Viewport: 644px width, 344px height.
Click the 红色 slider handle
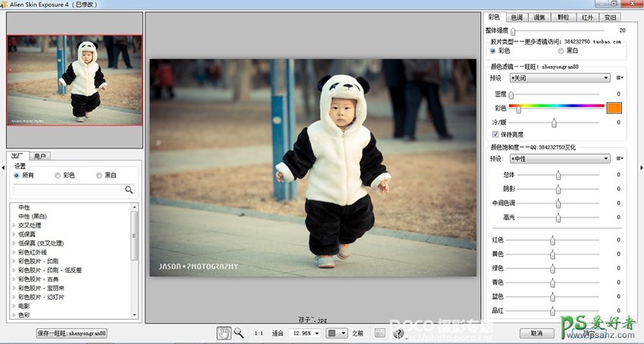point(553,240)
